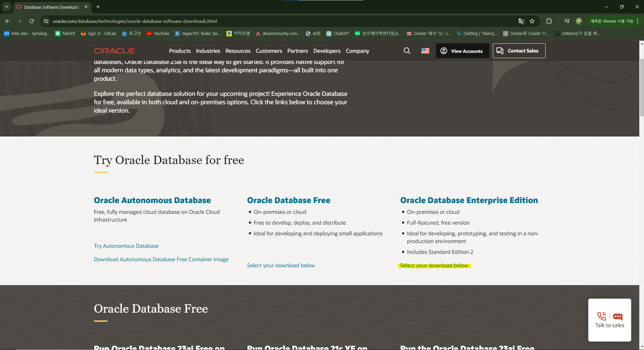Open the dreamsecurity.com bookmark
This screenshot has width=644, height=350.
click(x=278, y=34)
